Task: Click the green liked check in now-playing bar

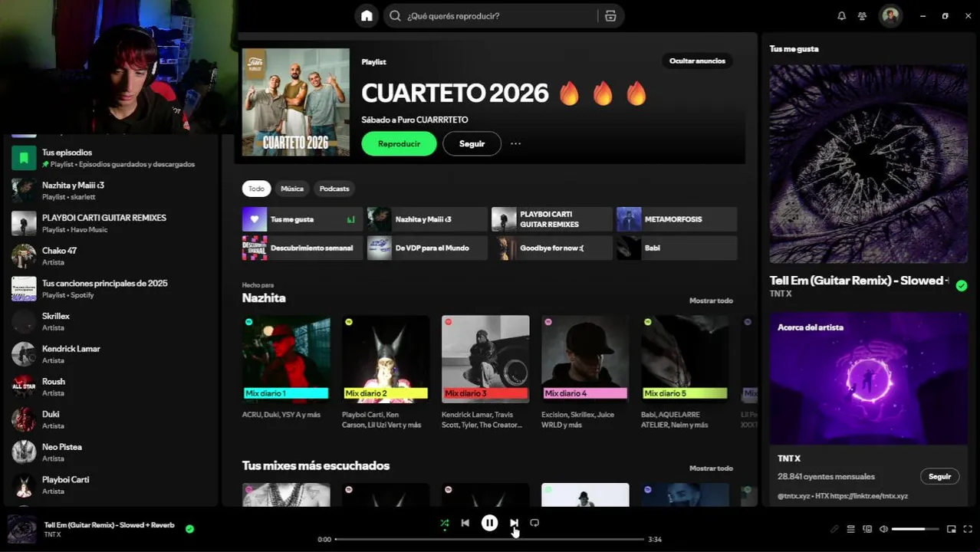Action: click(x=189, y=528)
